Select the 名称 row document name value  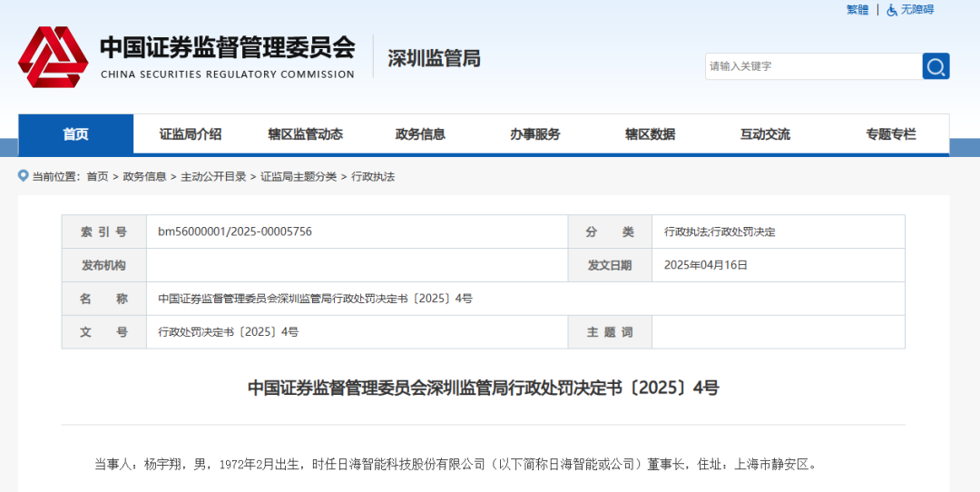315,299
